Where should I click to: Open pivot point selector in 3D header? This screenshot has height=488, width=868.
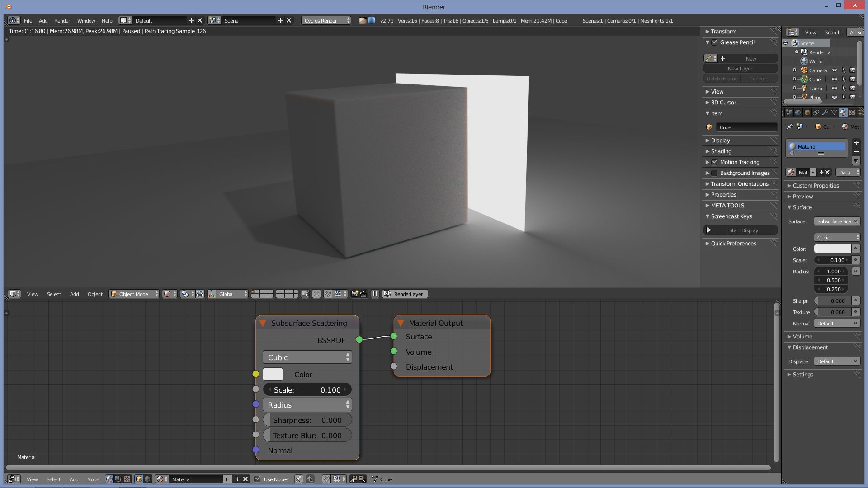pos(188,294)
